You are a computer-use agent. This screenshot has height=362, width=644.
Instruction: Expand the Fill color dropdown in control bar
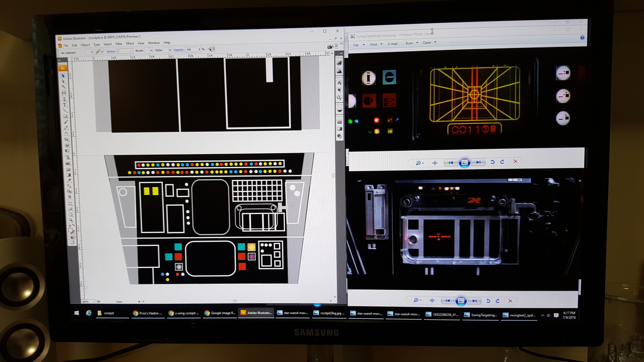[x=92, y=52]
